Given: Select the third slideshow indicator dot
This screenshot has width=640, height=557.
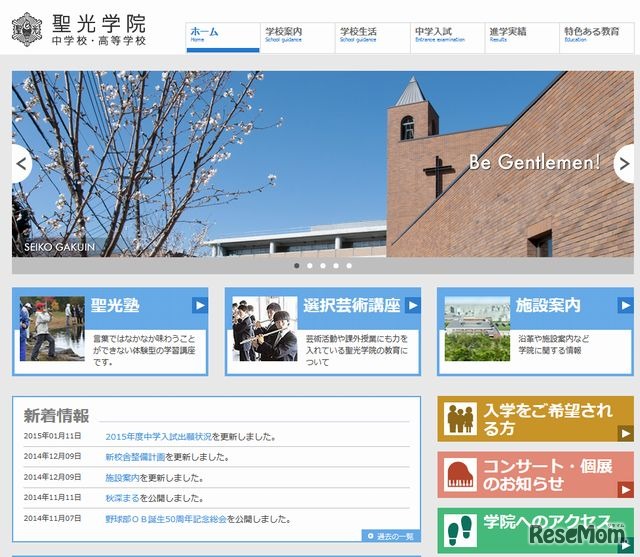Looking at the screenshot, I should [x=322, y=266].
